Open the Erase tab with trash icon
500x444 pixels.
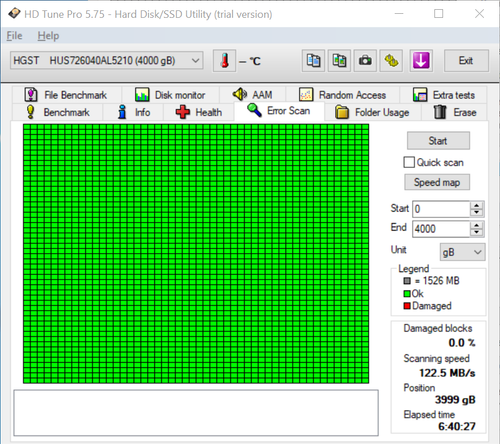coord(454,112)
